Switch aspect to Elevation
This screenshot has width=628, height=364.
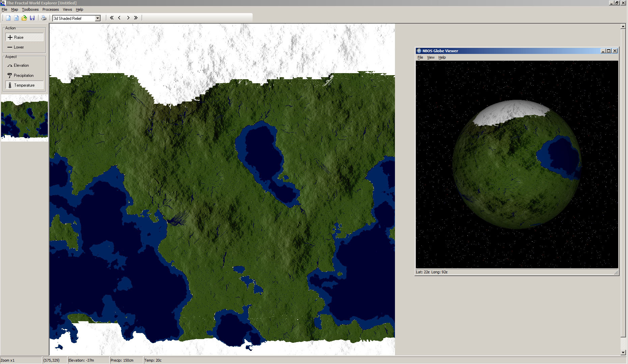(x=25, y=65)
